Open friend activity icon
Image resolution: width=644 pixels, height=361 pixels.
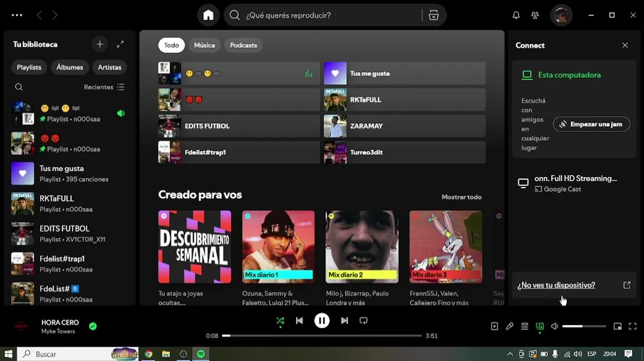click(x=535, y=15)
